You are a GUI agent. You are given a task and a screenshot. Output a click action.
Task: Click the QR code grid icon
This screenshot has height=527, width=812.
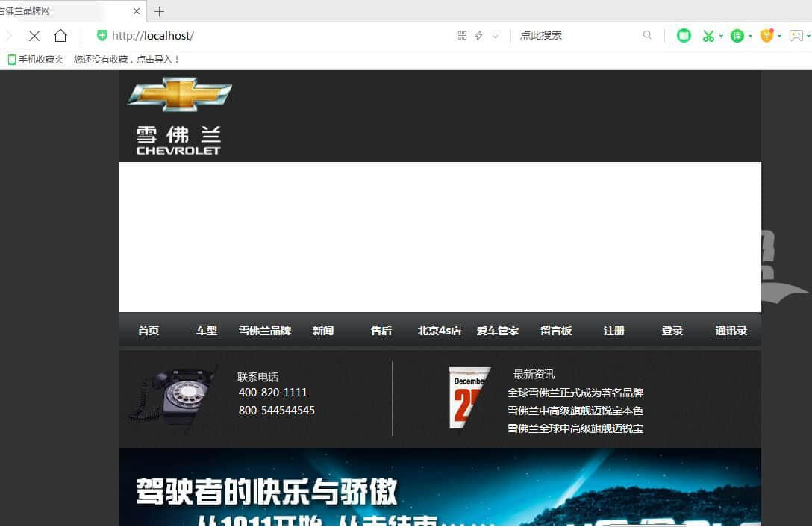462,36
